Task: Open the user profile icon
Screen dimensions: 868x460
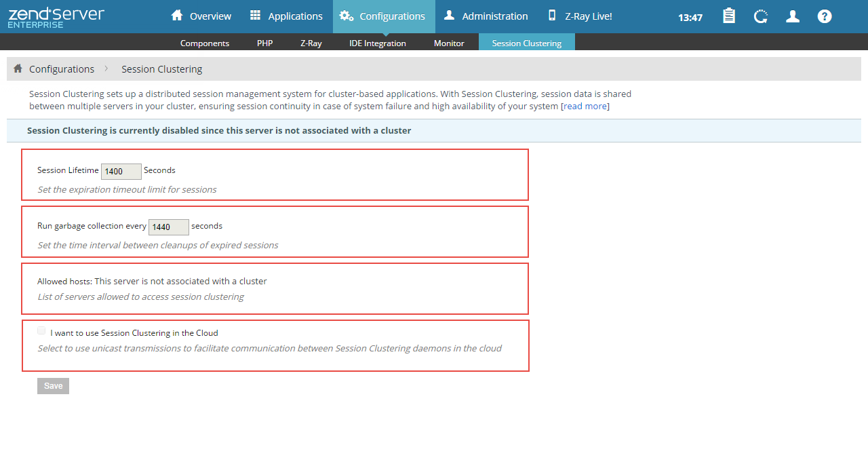Action: tap(793, 16)
